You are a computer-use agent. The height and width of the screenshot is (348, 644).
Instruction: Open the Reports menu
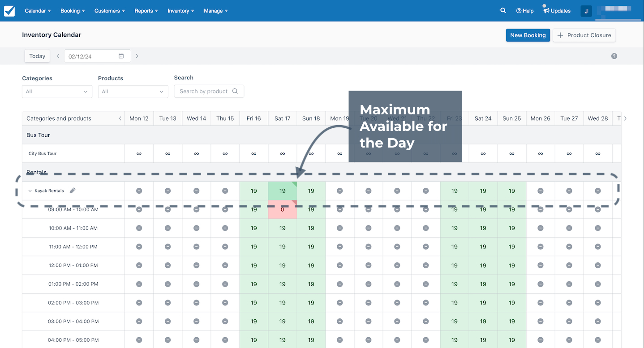[x=146, y=11]
